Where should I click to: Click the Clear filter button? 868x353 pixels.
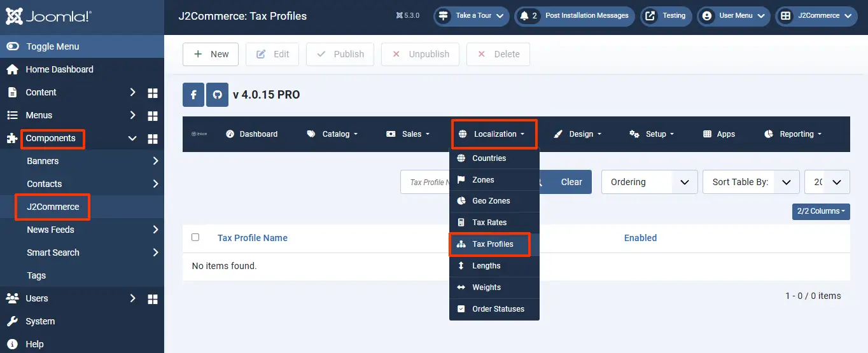pos(571,182)
